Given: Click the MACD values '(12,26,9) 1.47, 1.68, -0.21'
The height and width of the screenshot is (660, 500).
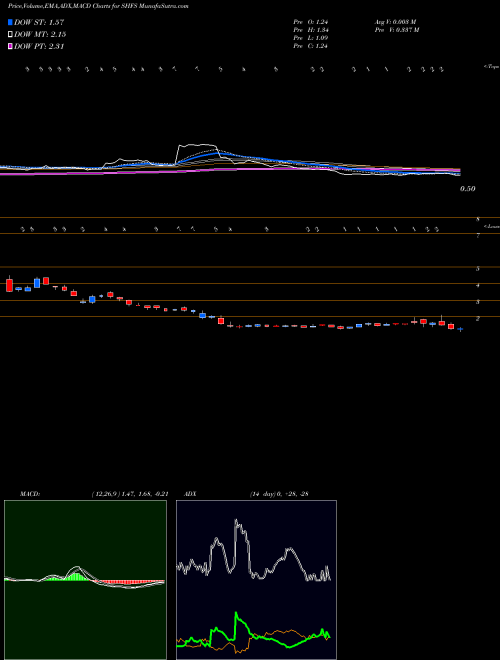Looking at the screenshot, I should 130,494.
